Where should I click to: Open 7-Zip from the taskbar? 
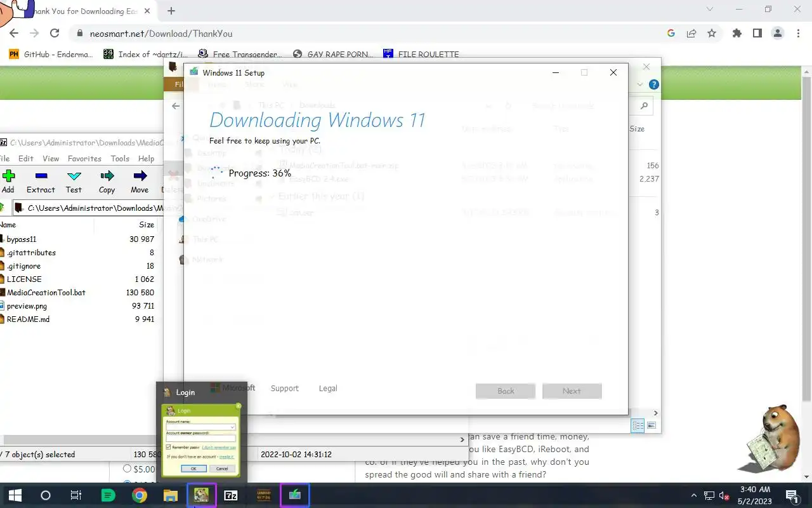point(232,495)
